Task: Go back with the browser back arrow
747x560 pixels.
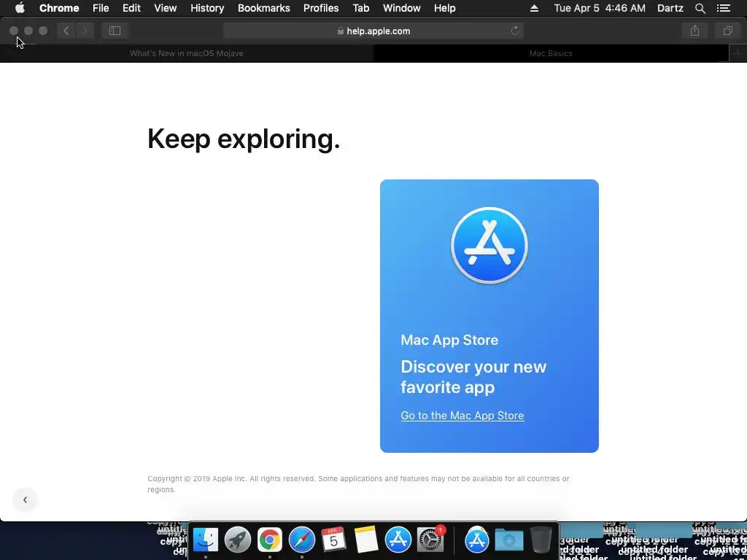Action: click(66, 31)
